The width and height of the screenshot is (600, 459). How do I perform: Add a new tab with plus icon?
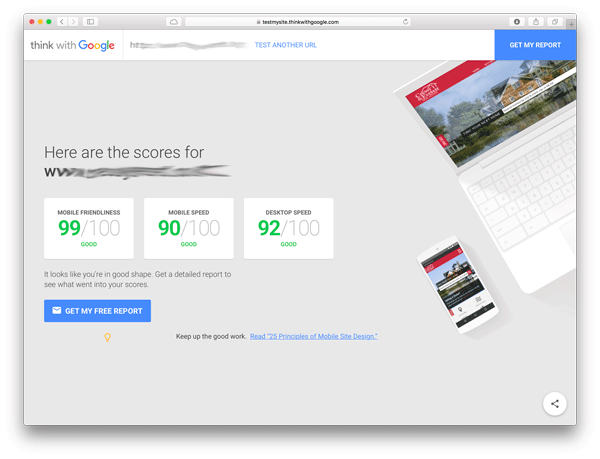[571, 24]
